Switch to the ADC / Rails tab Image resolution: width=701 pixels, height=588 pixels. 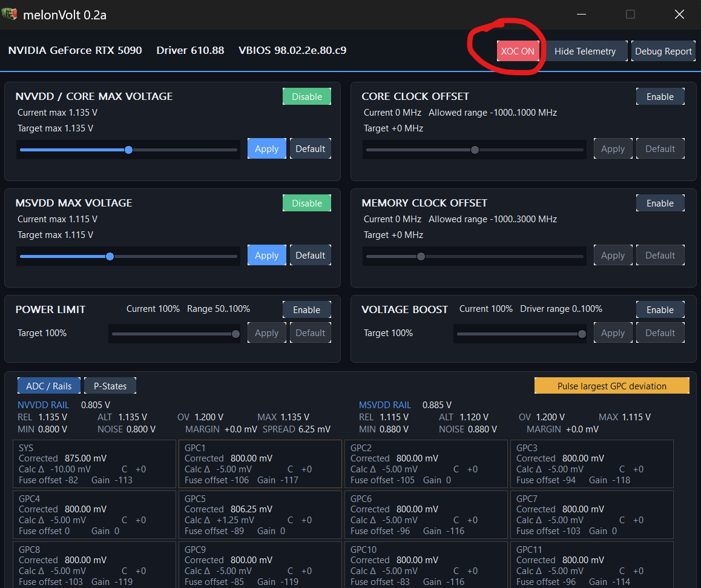[48, 386]
